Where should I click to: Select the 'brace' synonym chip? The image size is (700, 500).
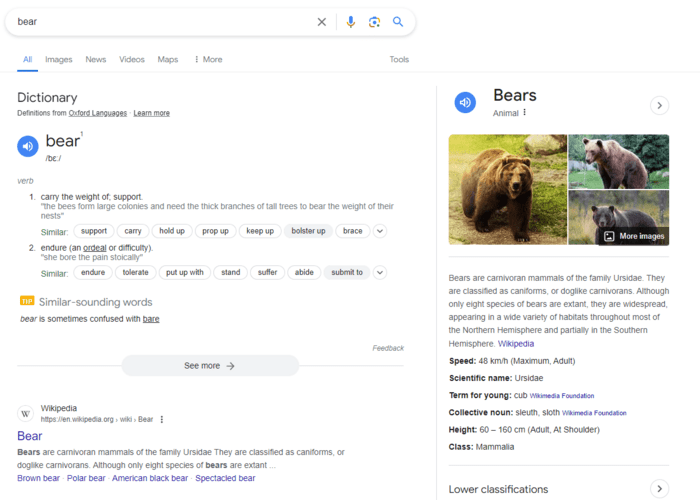(353, 231)
